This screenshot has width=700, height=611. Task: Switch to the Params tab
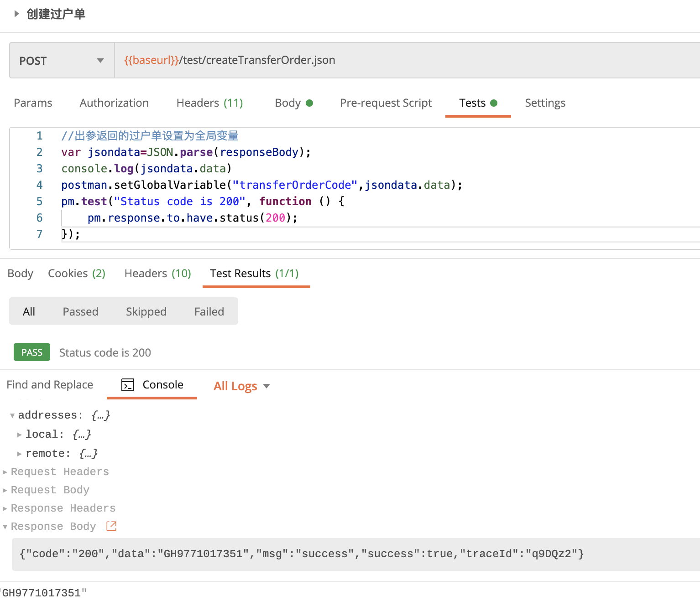33,103
